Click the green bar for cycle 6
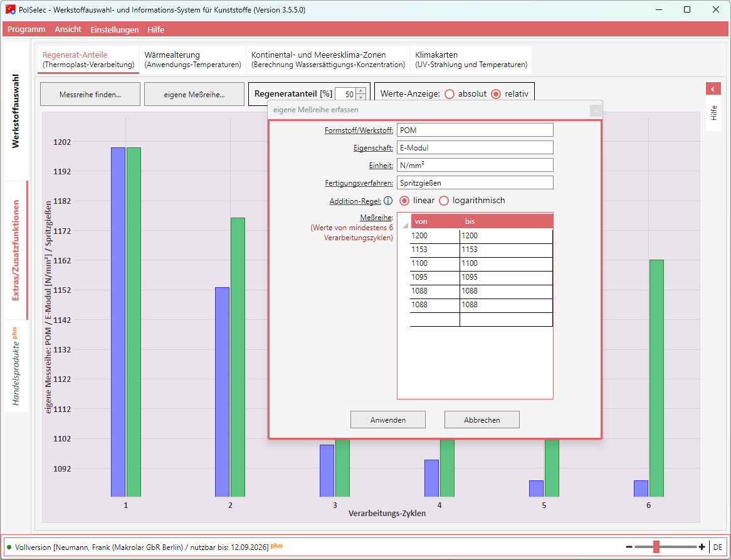The width and height of the screenshot is (731, 560). coord(656,378)
